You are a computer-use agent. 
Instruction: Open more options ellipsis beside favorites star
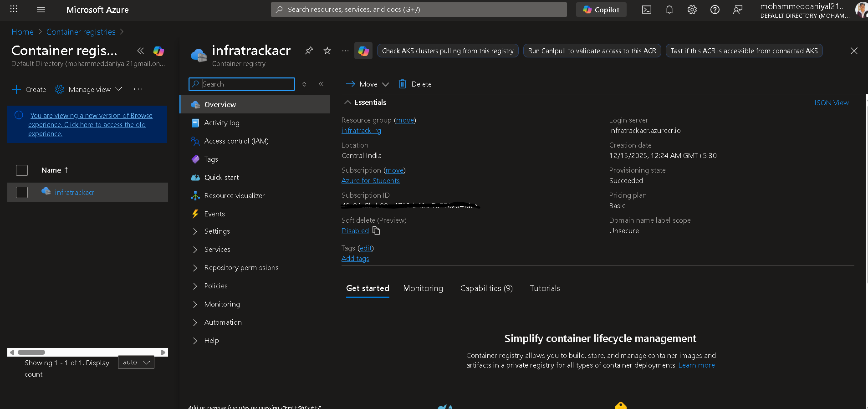click(x=345, y=51)
